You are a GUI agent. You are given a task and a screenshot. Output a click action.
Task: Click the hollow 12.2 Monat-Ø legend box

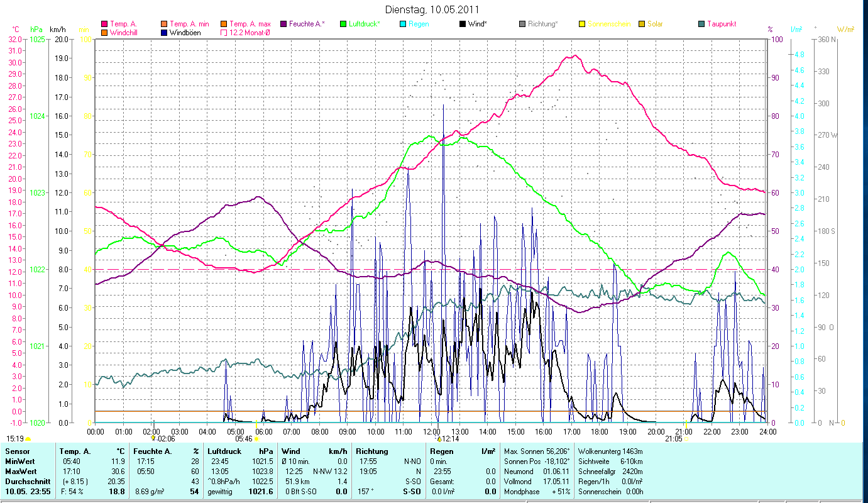[x=224, y=32]
